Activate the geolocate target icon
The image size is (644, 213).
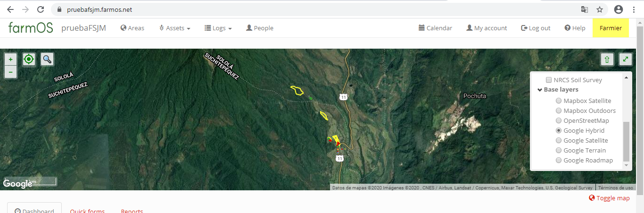[29, 59]
